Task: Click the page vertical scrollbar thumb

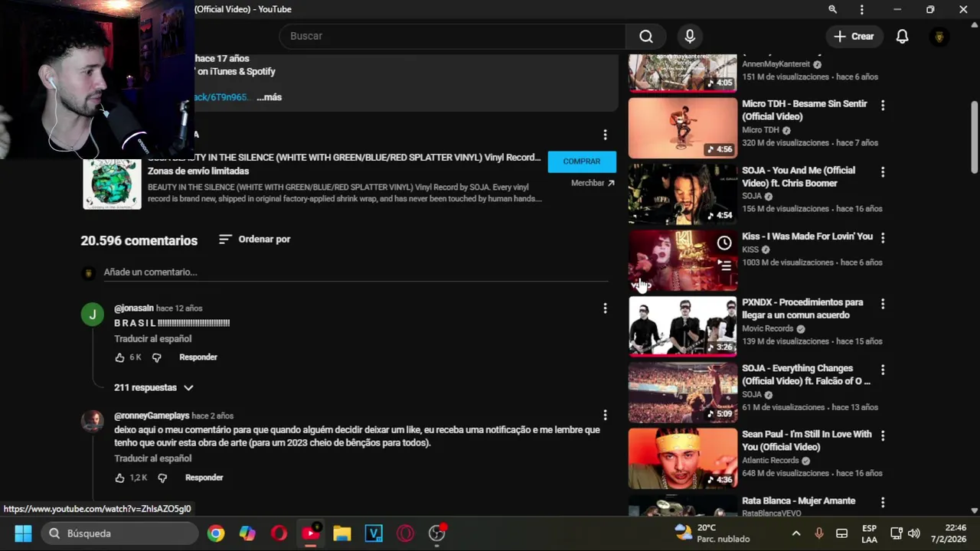Action: coord(975,138)
